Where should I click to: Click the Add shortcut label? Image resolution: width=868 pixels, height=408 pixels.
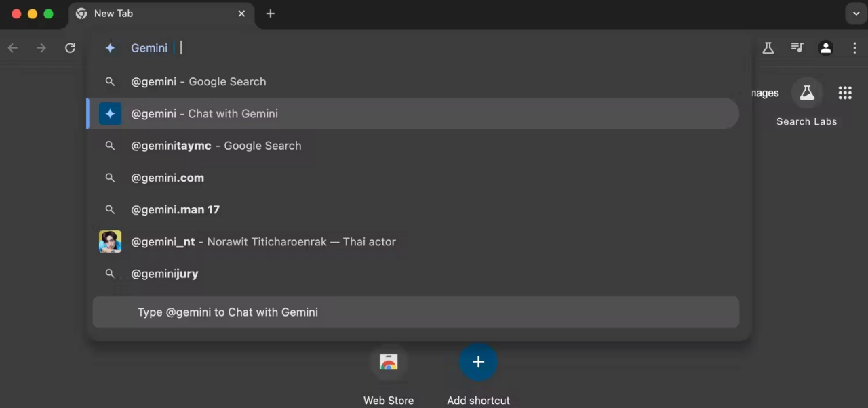pyautogui.click(x=478, y=401)
